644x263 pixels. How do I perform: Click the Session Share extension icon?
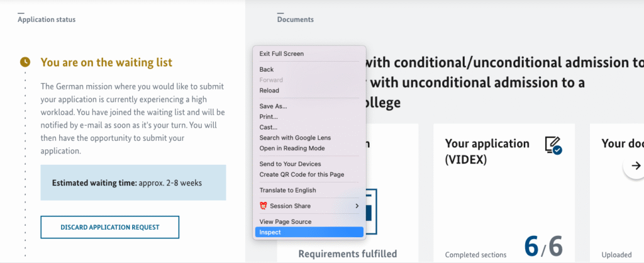[x=264, y=206]
